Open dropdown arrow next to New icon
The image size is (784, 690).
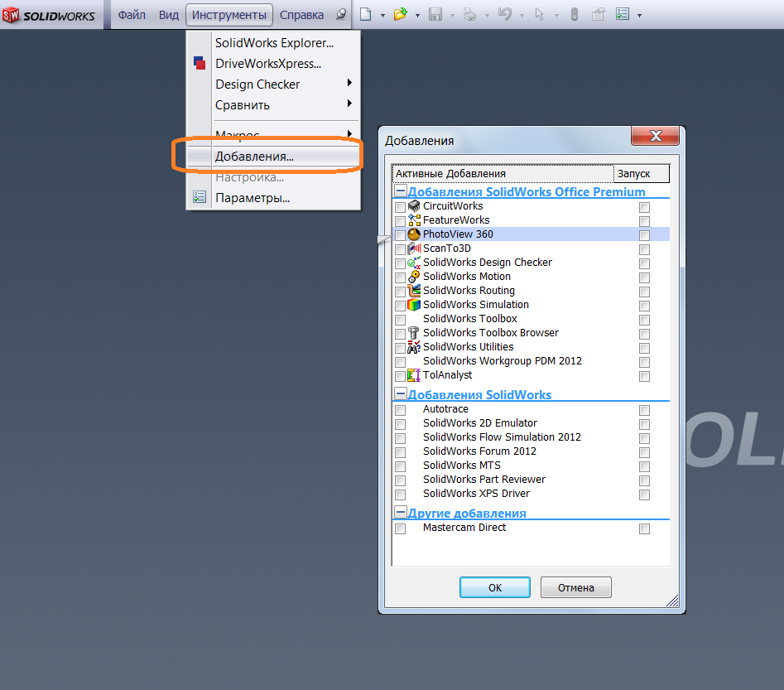pyautogui.click(x=382, y=16)
